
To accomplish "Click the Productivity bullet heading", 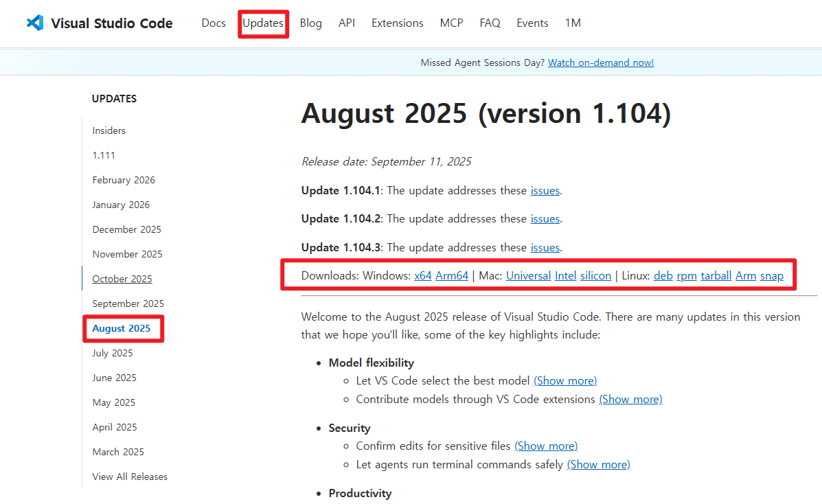I will (360, 494).
